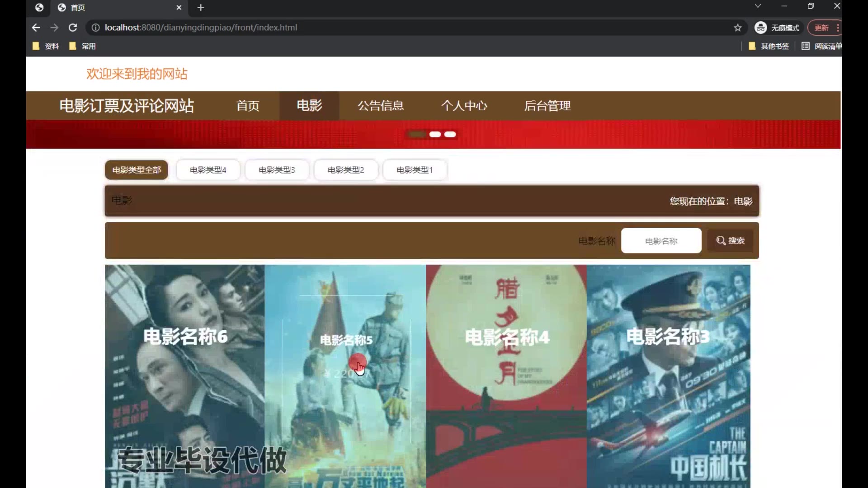Open a new tab with plus icon

[201, 8]
